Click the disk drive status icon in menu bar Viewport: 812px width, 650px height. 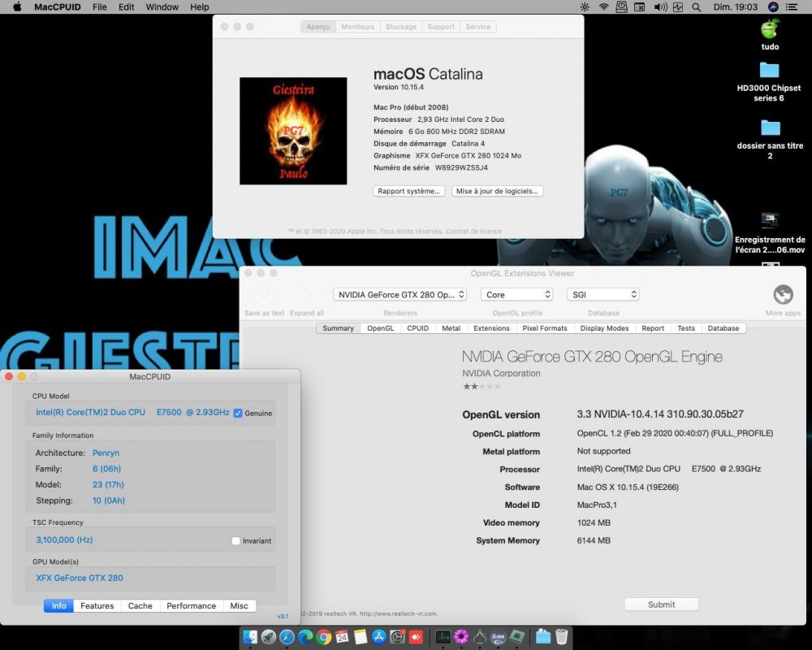tap(621, 6)
